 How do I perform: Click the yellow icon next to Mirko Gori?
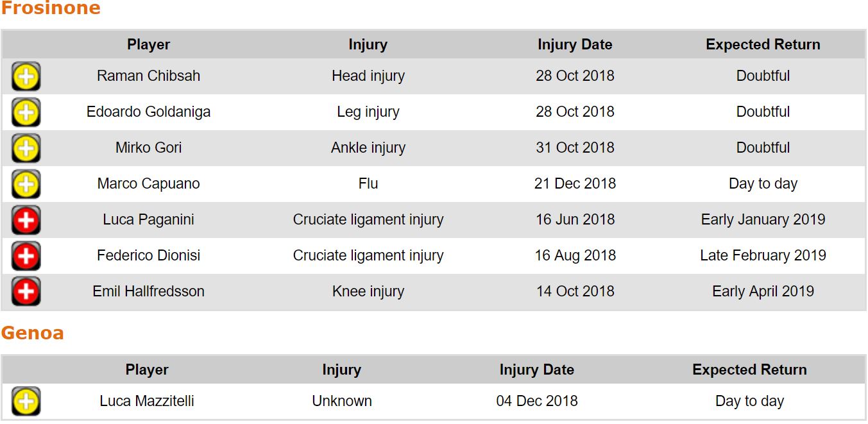[26, 148]
